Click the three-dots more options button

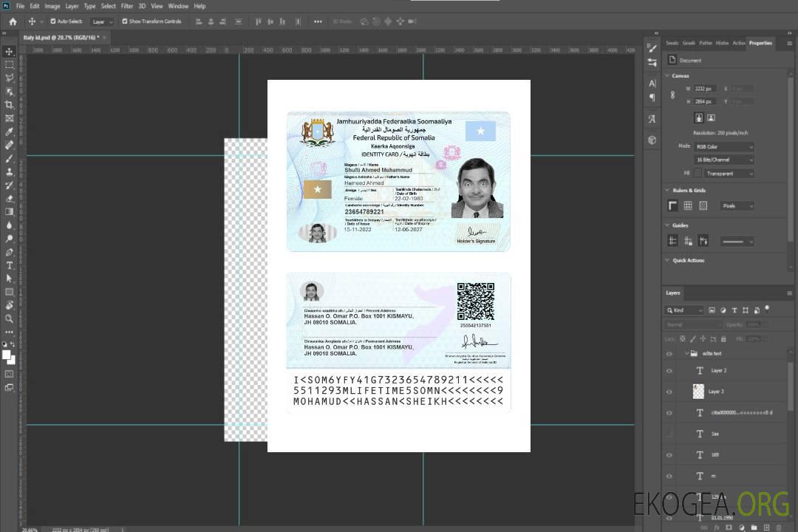pyautogui.click(x=318, y=21)
